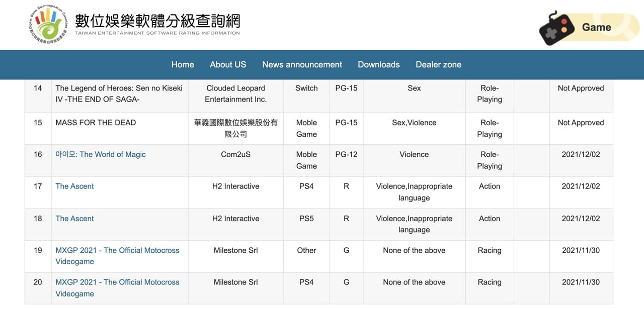Image resolution: width=644 pixels, height=309 pixels.
Task: Open the About US menu item
Action: click(228, 64)
